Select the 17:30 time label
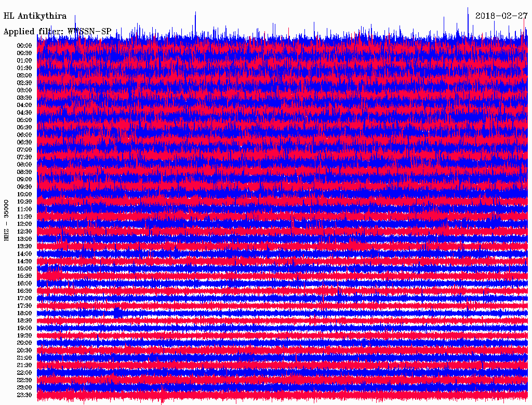Image resolution: width=532 pixels, height=405 pixels. point(24,306)
